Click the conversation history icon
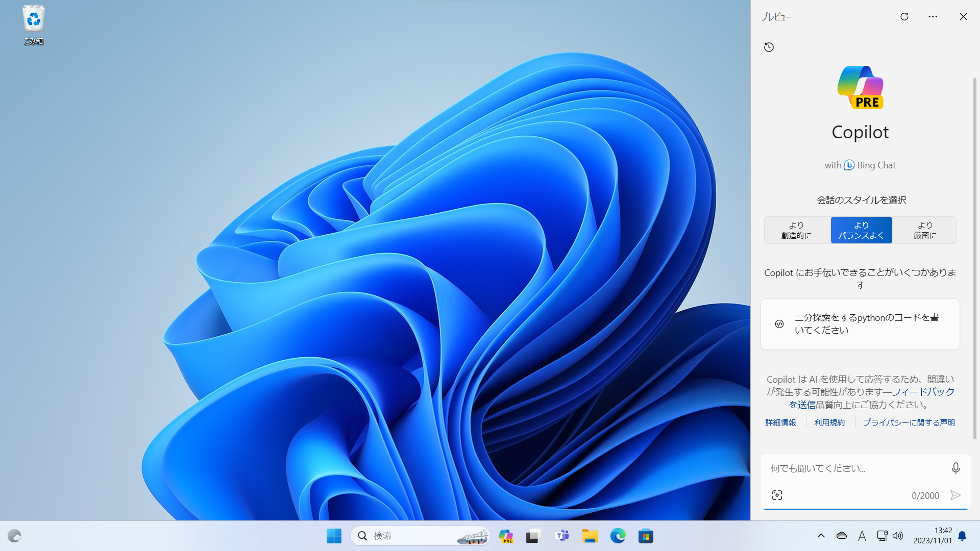This screenshot has height=551, width=980. pyautogui.click(x=769, y=46)
